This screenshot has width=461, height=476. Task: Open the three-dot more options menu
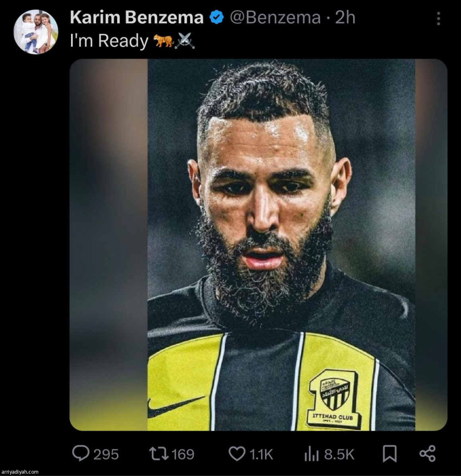click(x=438, y=18)
